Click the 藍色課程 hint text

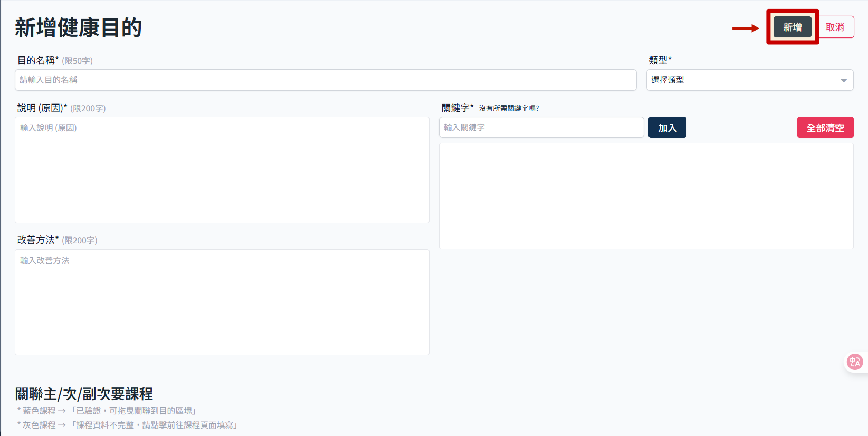click(x=107, y=411)
